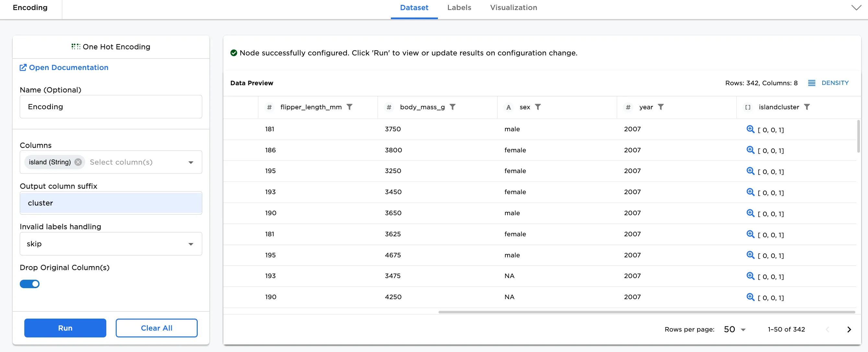The image size is (868, 352).
Task: Switch to the Labels tab
Action: pyautogui.click(x=459, y=8)
